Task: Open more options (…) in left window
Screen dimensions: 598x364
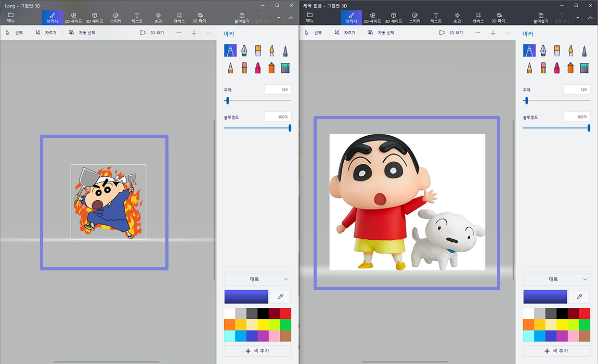Action: pyautogui.click(x=209, y=33)
